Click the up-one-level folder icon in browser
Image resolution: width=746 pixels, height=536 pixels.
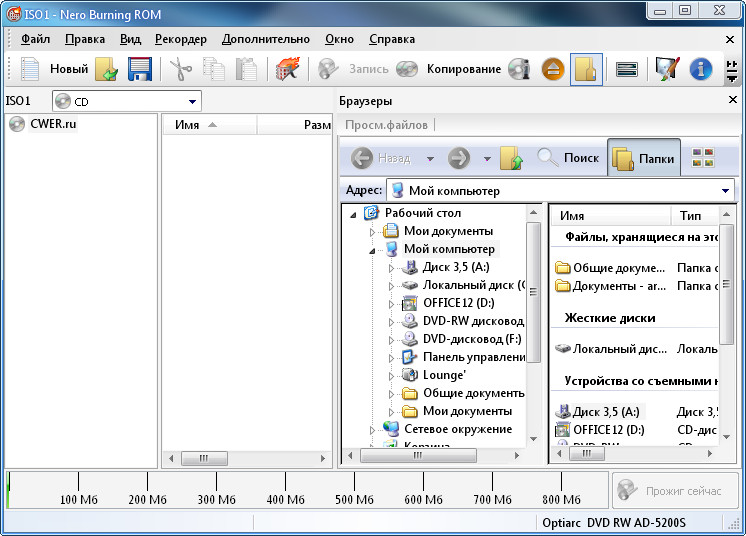click(x=511, y=158)
